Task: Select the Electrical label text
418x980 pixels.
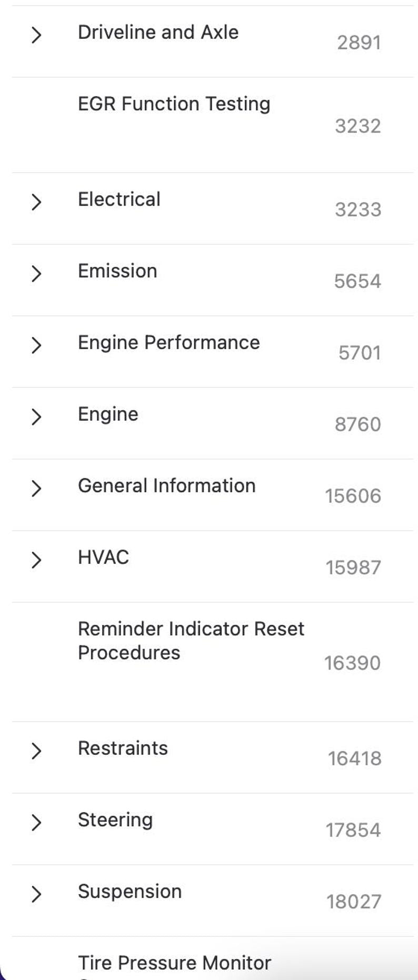Action: (x=119, y=199)
